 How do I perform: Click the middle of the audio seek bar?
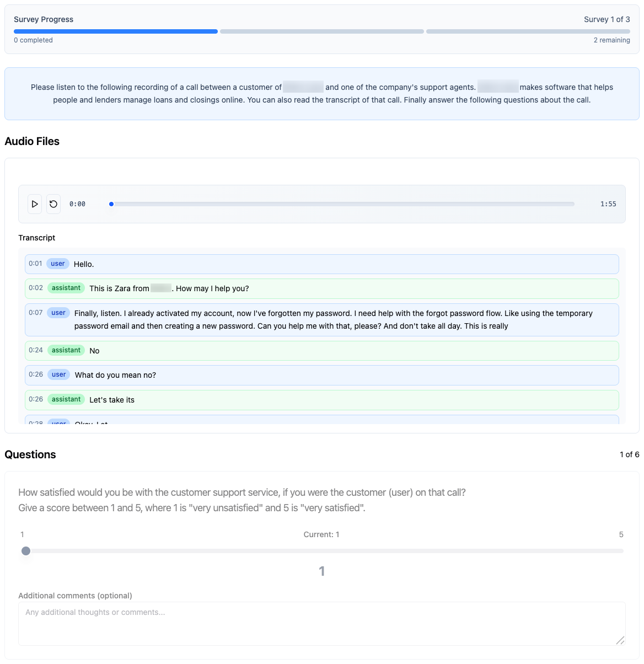point(342,204)
